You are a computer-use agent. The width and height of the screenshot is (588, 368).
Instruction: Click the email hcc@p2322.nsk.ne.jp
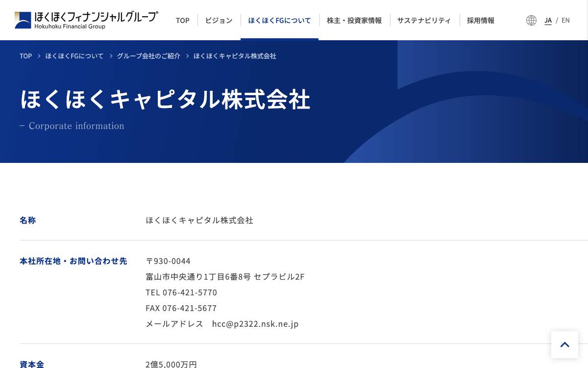(255, 324)
